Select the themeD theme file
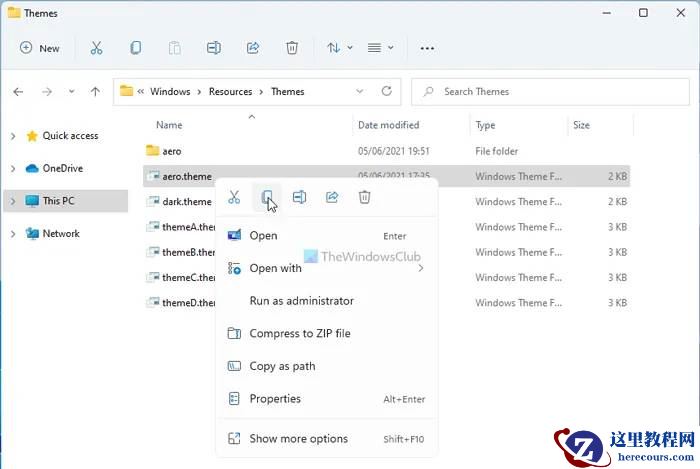 (188, 303)
